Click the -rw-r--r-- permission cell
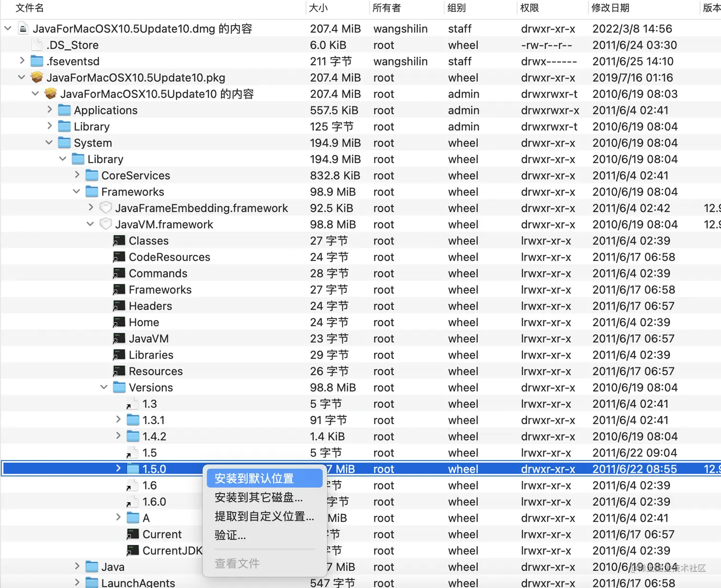The height and width of the screenshot is (588, 721). tap(546, 45)
